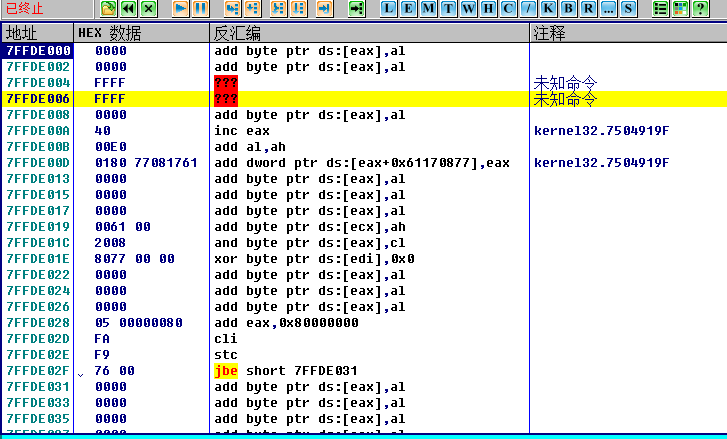Click the Execute till return icon
The height and width of the screenshot is (439, 727).
point(325,8)
